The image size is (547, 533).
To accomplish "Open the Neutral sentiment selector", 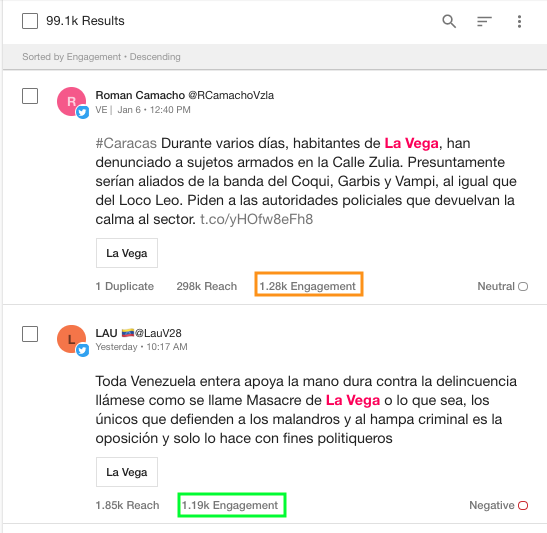I will click(502, 286).
